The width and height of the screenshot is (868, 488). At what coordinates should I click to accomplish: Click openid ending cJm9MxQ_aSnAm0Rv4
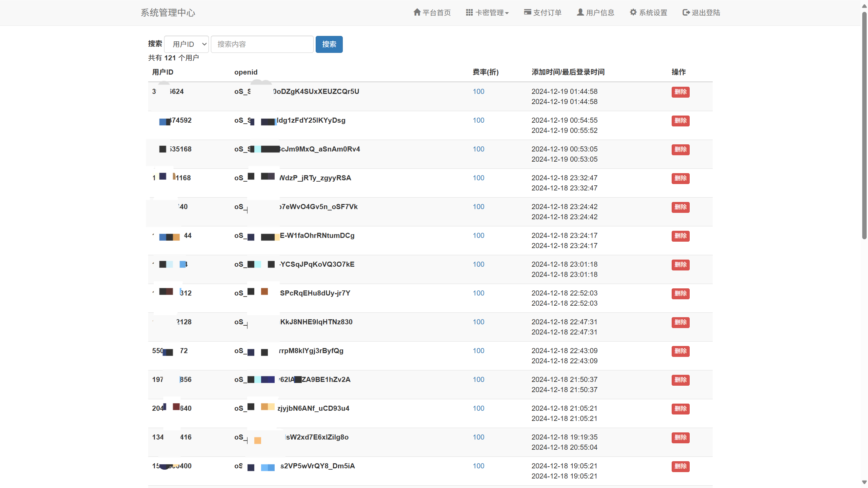pos(297,149)
